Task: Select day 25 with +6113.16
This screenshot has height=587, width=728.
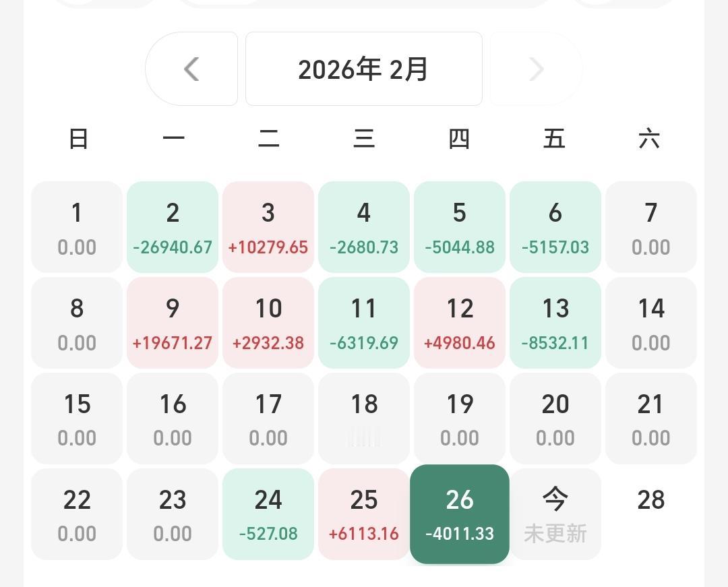Action: pyautogui.click(x=364, y=514)
